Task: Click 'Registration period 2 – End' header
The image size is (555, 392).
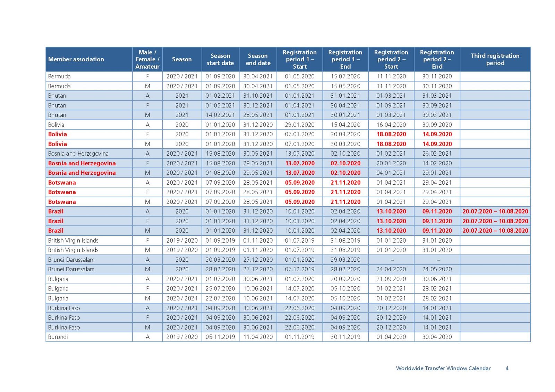Action: point(437,59)
